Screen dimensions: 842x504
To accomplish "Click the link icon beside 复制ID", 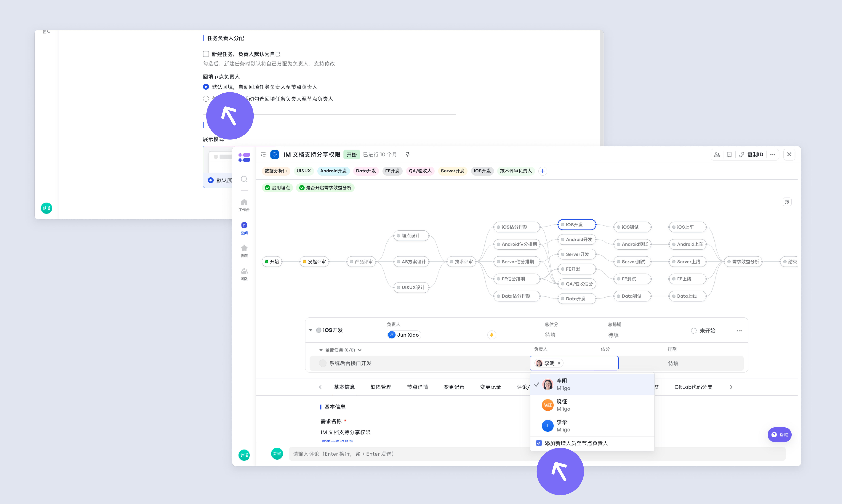I will click(x=741, y=155).
